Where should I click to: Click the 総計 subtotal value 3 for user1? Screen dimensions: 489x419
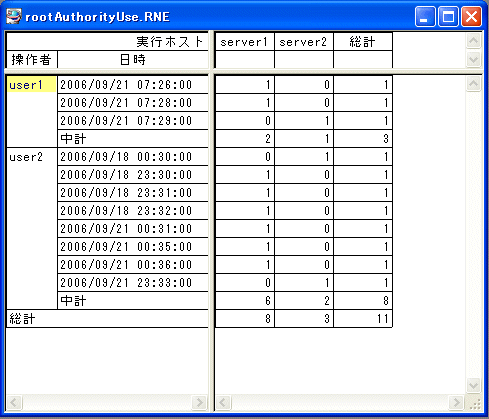(x=363, y=139)
